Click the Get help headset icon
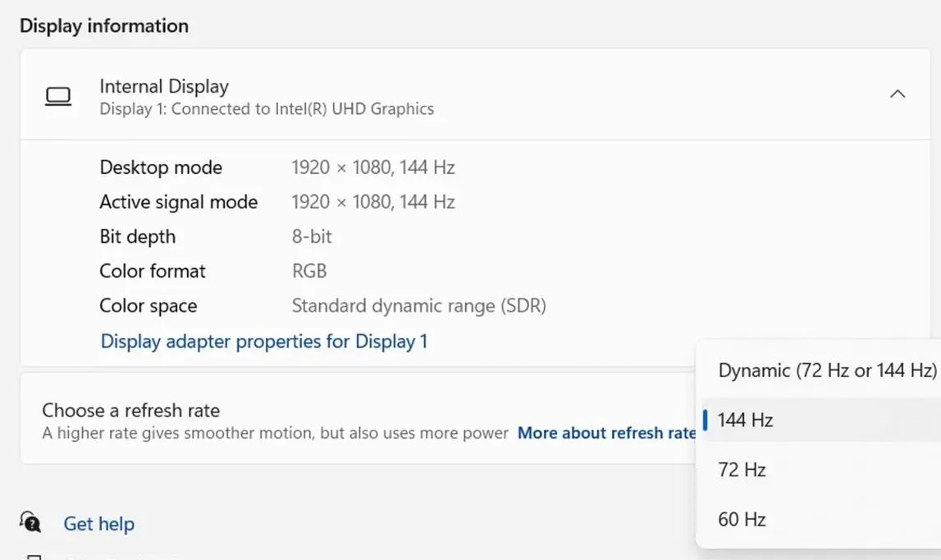 [x=30, y=522]
